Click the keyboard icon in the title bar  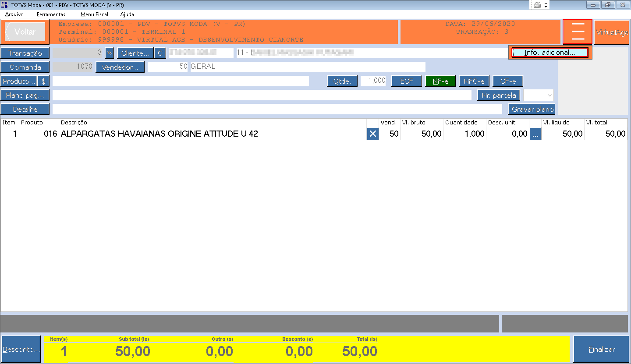(x=537, y=5)
